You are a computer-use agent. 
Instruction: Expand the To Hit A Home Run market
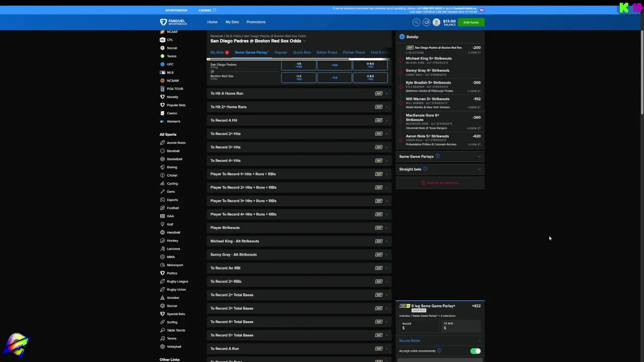point(299,94)
